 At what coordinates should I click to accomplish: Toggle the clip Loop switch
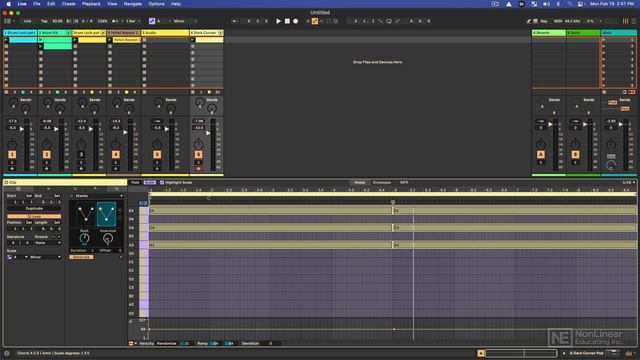34,216
